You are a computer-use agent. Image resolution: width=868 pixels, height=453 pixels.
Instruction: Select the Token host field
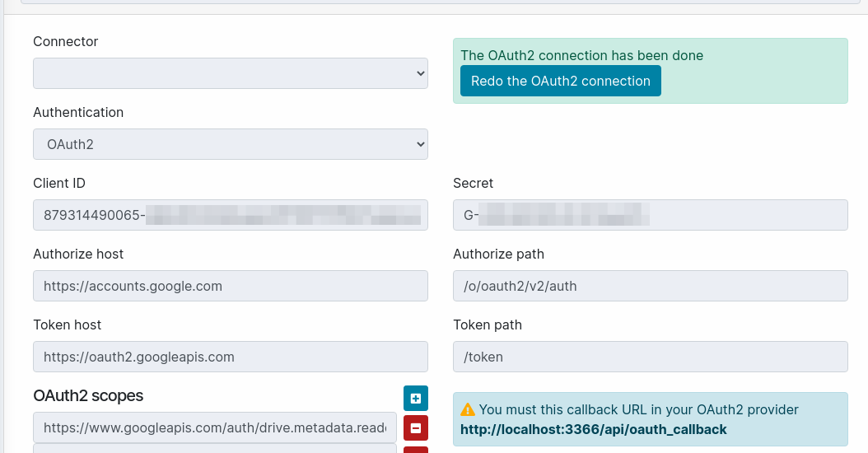pyautogui.click(x=231, y=357)
